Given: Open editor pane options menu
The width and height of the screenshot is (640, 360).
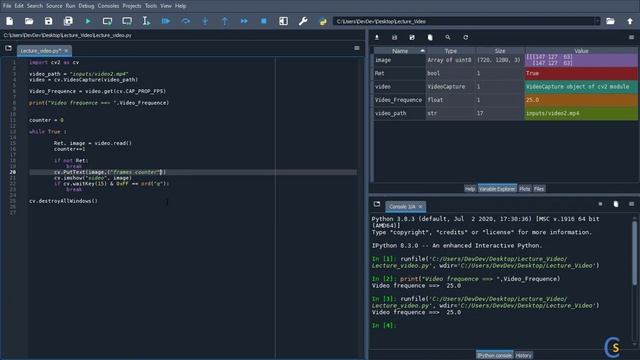Looking at the screenshot, I should click(357, 48).
